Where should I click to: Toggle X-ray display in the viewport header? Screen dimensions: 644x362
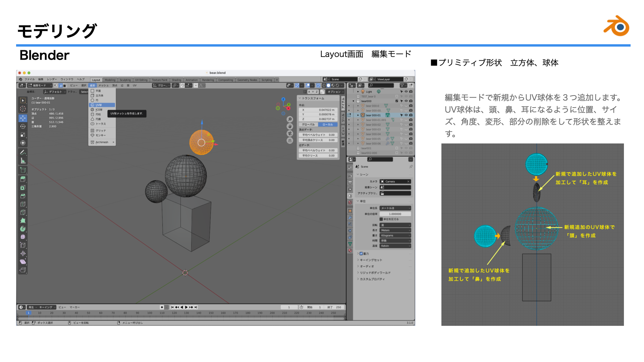pos(318,85)
